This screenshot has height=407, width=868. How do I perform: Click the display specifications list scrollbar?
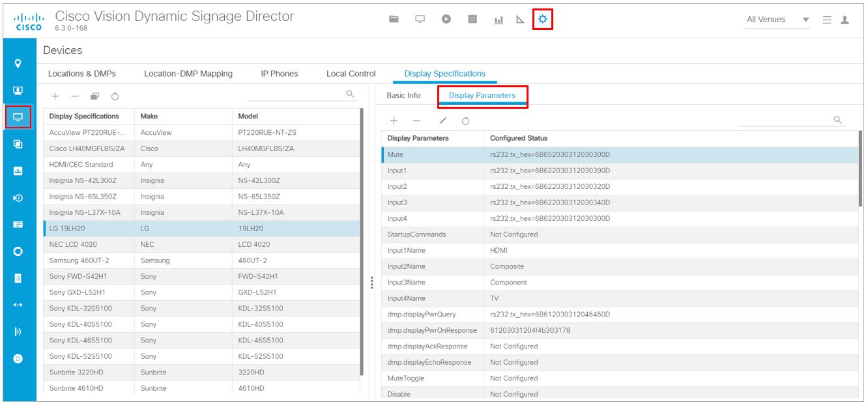(x=361, y=242)
